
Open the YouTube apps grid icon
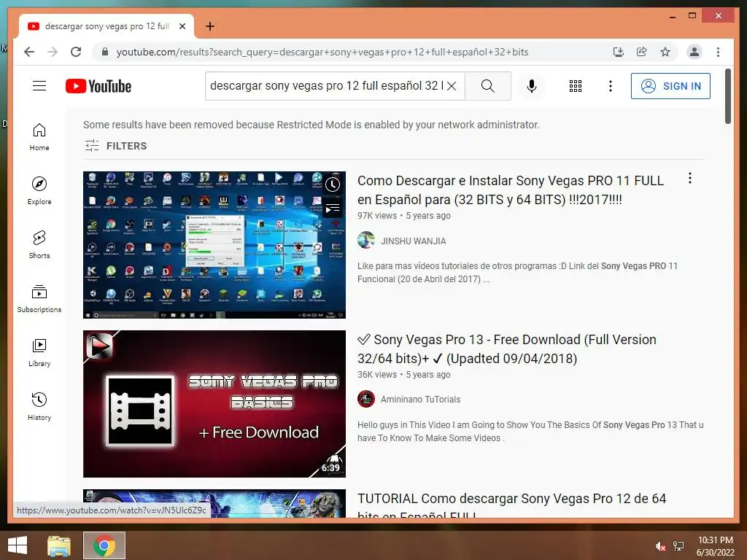point(576,86)
